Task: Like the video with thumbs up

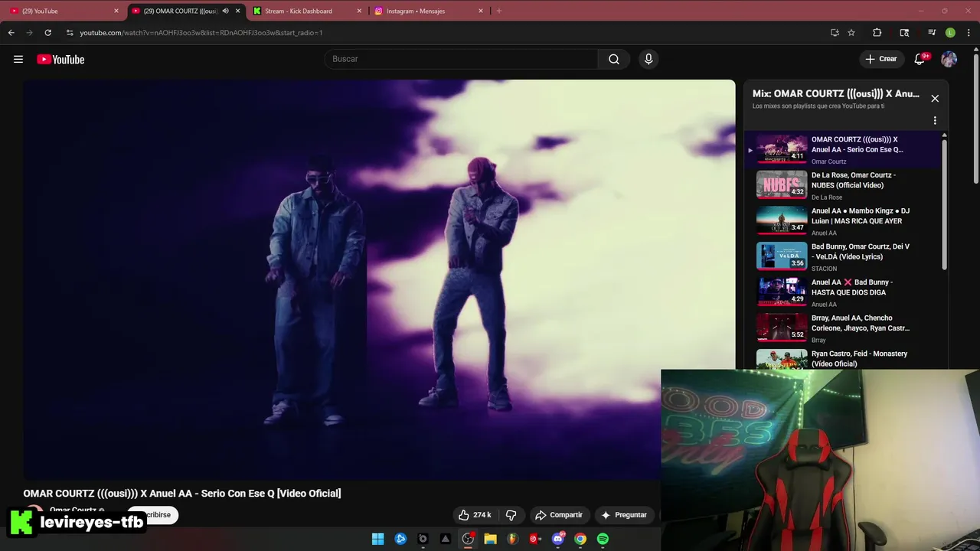Action: click(x=475, y=515)
